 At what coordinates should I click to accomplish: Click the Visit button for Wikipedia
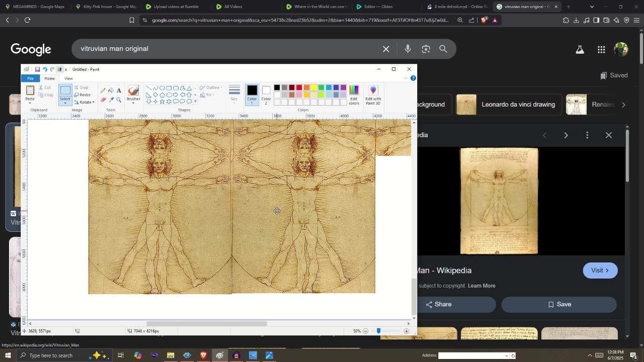[600, 270]
